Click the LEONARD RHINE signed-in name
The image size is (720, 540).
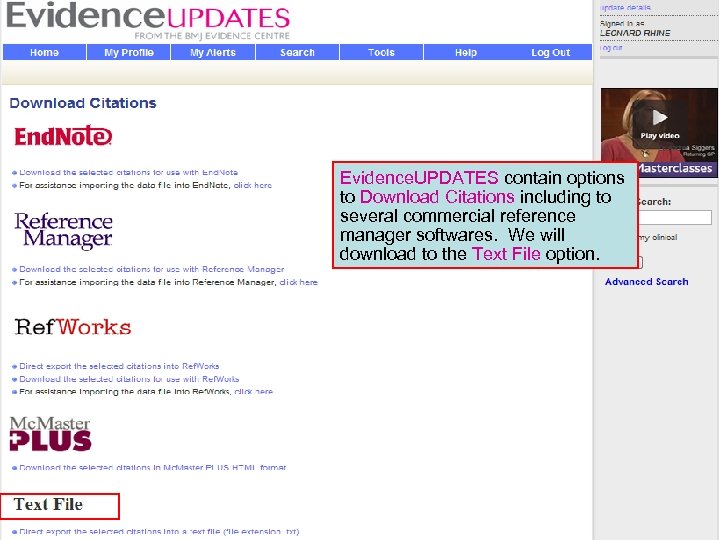click(x=635, y=33)
